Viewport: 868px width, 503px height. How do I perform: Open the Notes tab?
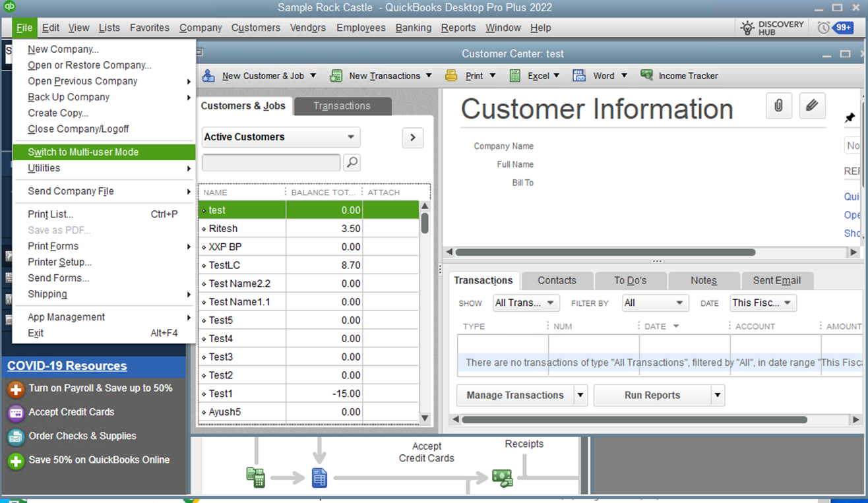click(x=704, y=281)
